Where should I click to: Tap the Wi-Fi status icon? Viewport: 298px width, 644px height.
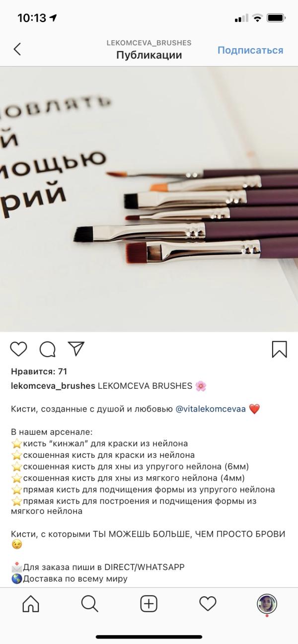pos(257,18)
